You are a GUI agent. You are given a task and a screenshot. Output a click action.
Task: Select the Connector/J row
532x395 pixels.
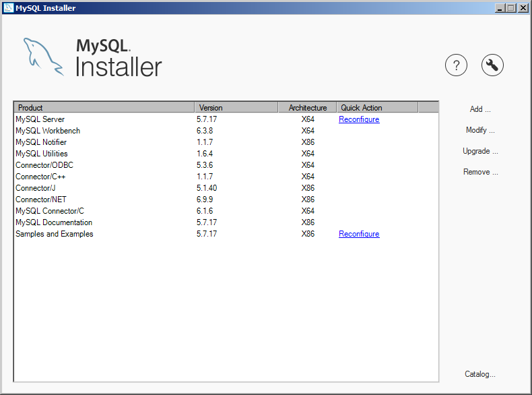226,188
